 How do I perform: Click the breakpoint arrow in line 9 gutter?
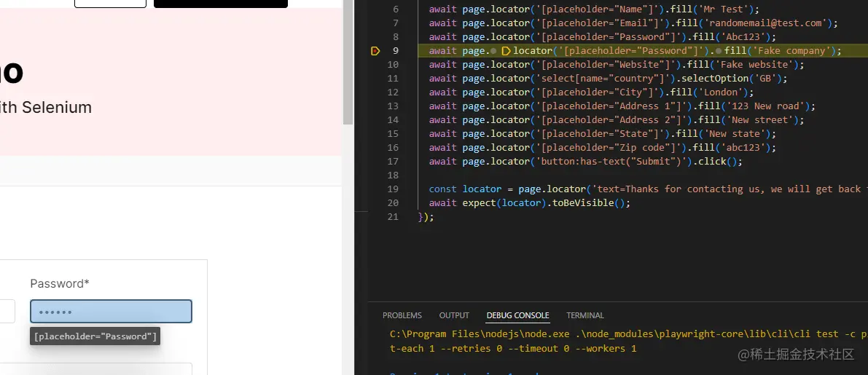pos(375,51)
